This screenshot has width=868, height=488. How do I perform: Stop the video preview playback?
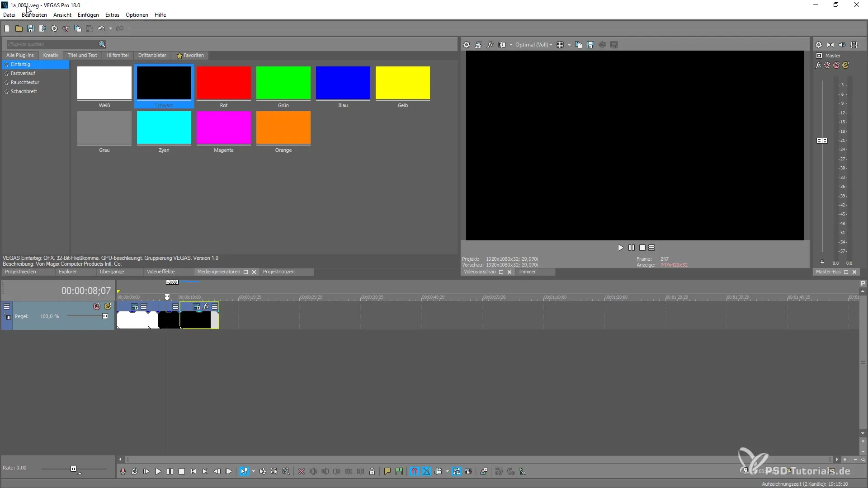[x=642, y=248]
